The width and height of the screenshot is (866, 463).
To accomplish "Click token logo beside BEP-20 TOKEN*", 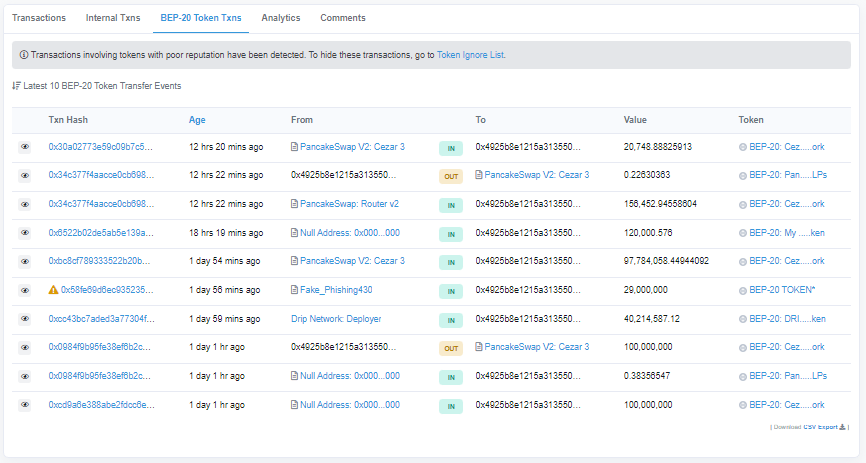I will (743, 291).
